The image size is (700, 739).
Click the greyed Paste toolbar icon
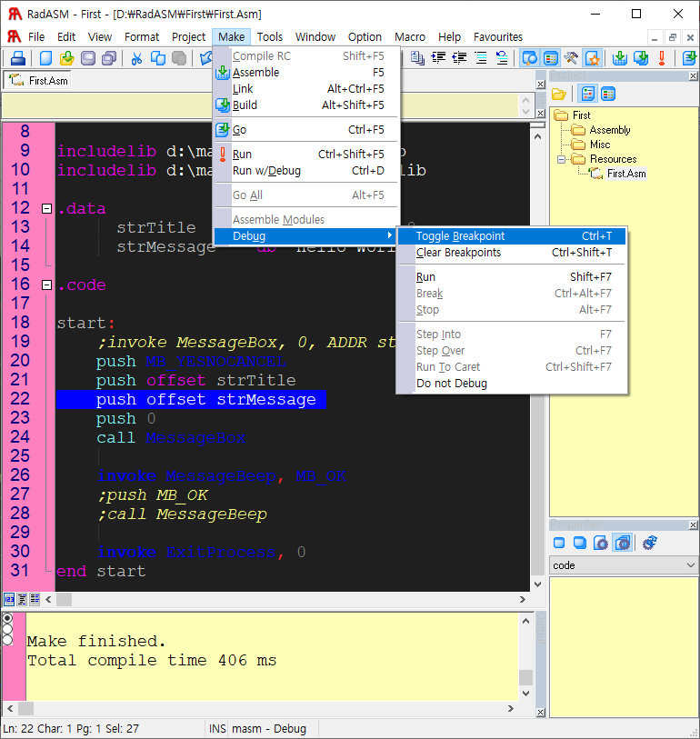pos(179,58)
